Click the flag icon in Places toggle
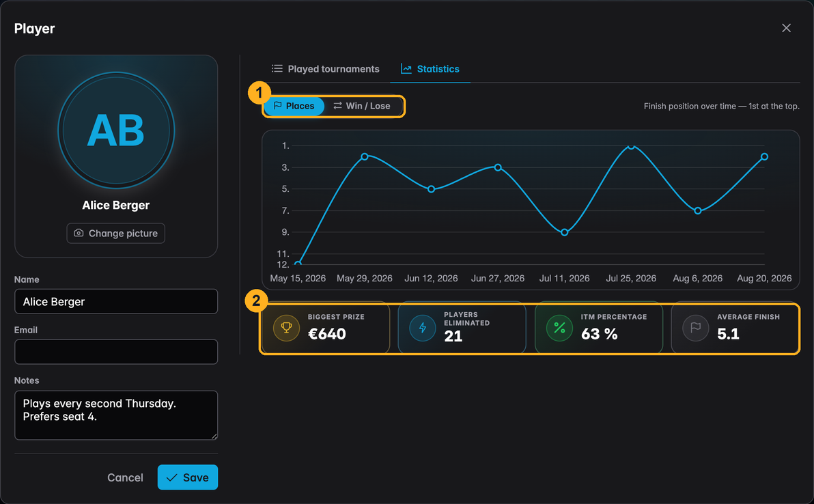 (278, 105)
